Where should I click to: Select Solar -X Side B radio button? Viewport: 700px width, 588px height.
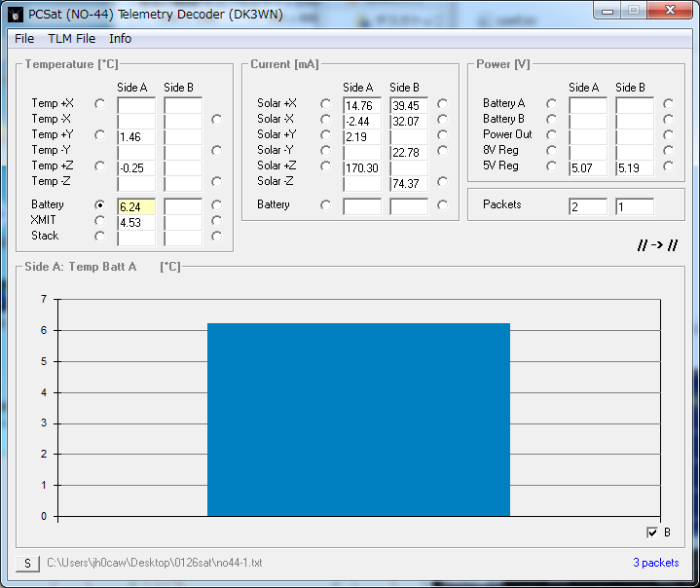(x=442, y=120)
